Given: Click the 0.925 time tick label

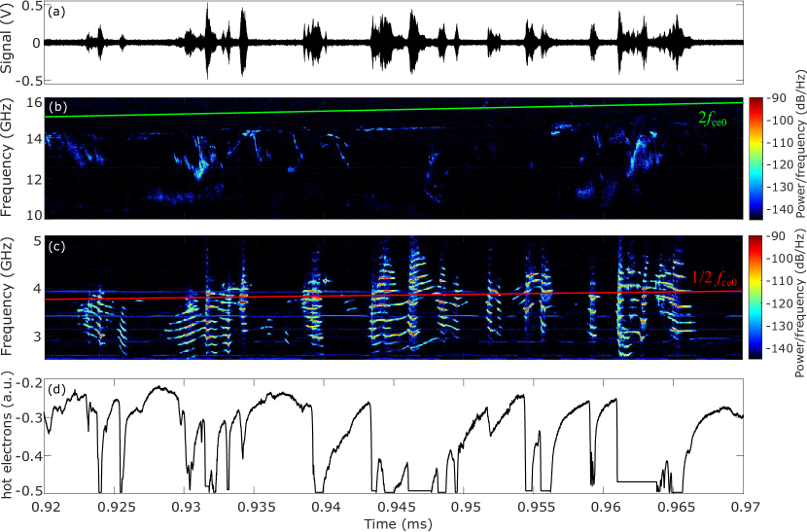Looking at the screenshot, I should (115, 508).
